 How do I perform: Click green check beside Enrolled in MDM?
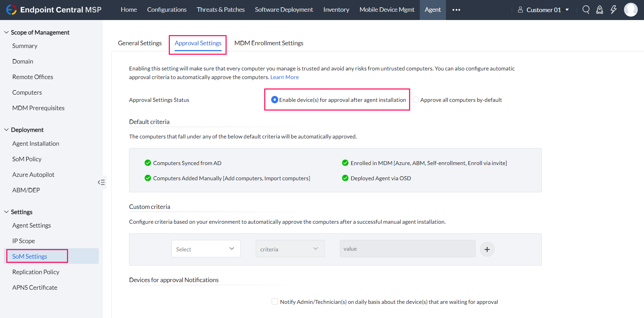(x=345, y=163)
